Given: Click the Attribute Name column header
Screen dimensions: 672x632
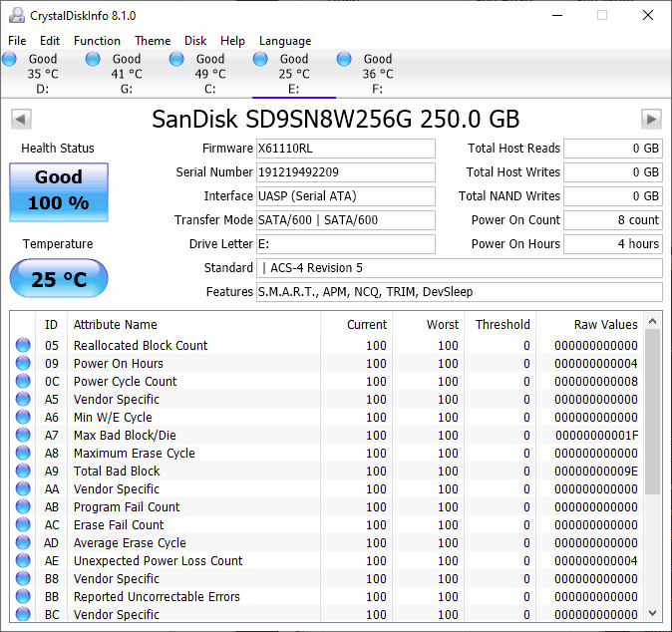Looking at the screenshot, I should coord(193,324).
